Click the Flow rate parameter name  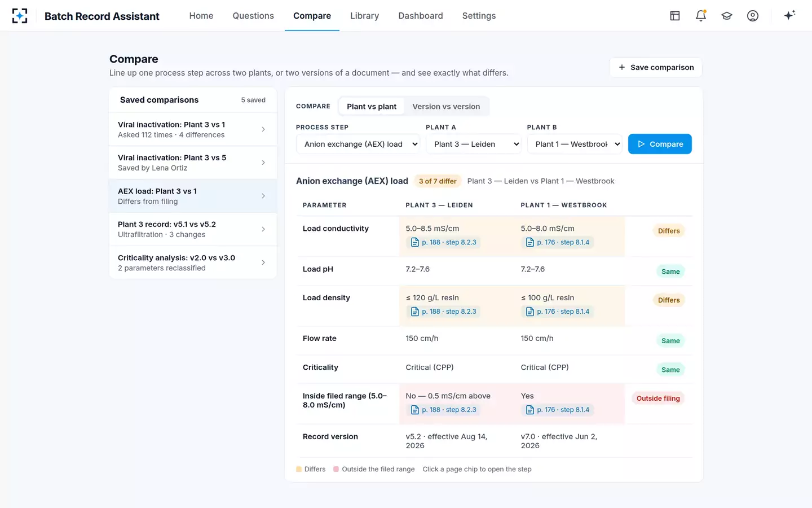coord(320,339)
